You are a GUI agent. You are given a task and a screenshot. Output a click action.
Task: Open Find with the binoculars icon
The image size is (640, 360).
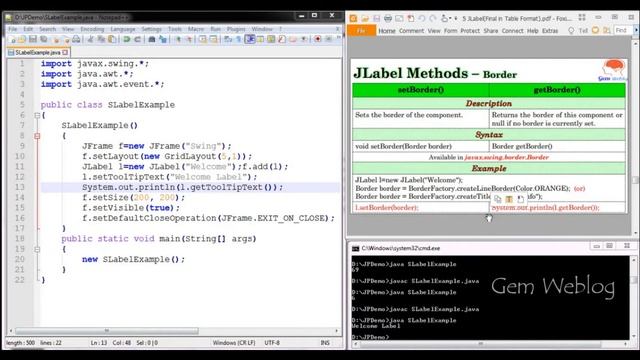(x=151, y=39)
